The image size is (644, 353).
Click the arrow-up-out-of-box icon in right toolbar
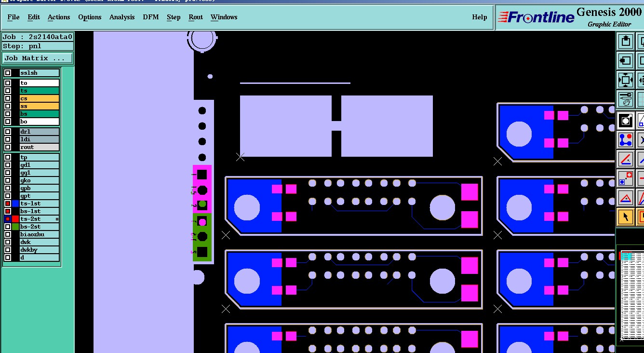point(625,41)
